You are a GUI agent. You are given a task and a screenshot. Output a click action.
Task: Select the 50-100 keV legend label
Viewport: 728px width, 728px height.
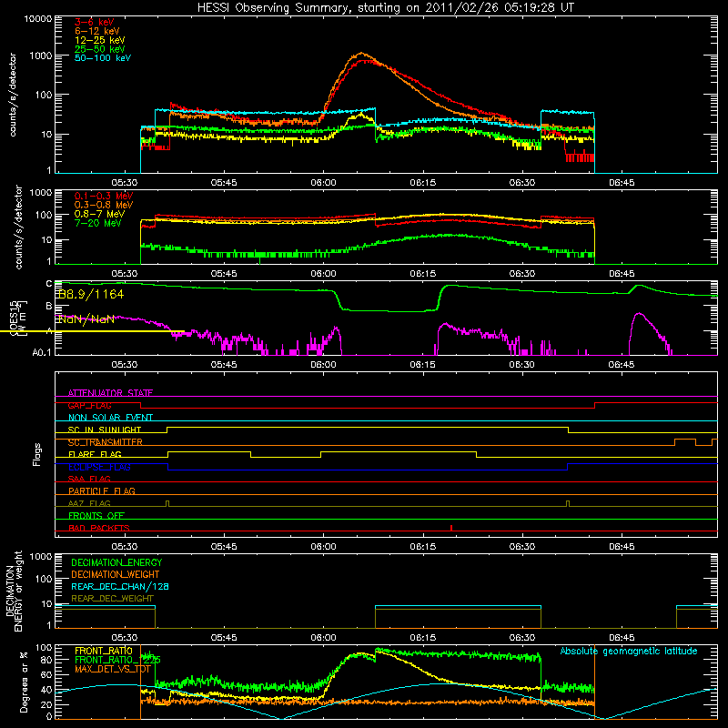click(103, 57)
